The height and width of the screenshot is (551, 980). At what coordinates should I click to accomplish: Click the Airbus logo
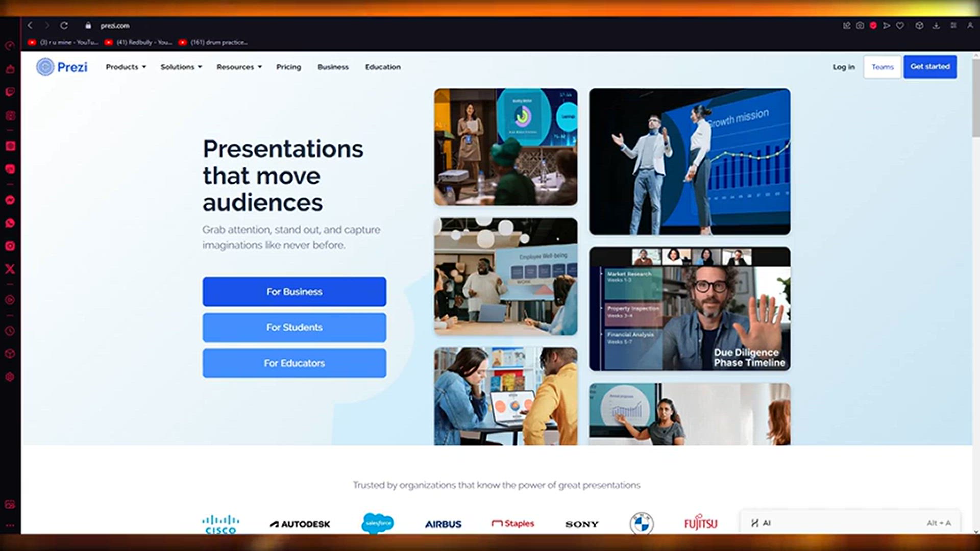(x=443, y=524)
